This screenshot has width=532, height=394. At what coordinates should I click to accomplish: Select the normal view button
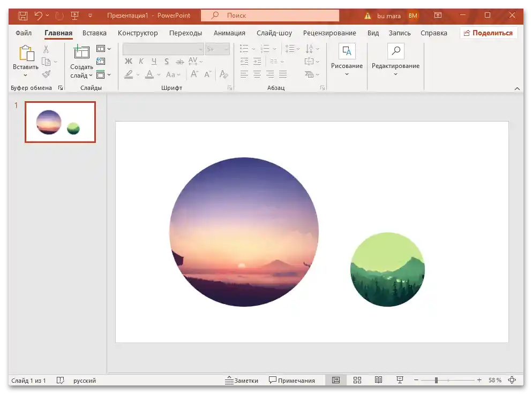coord(336,380)
